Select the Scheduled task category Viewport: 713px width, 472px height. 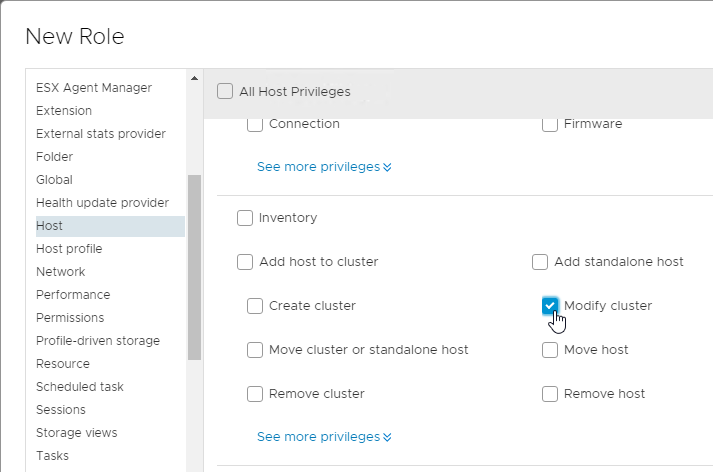(80, 387)
